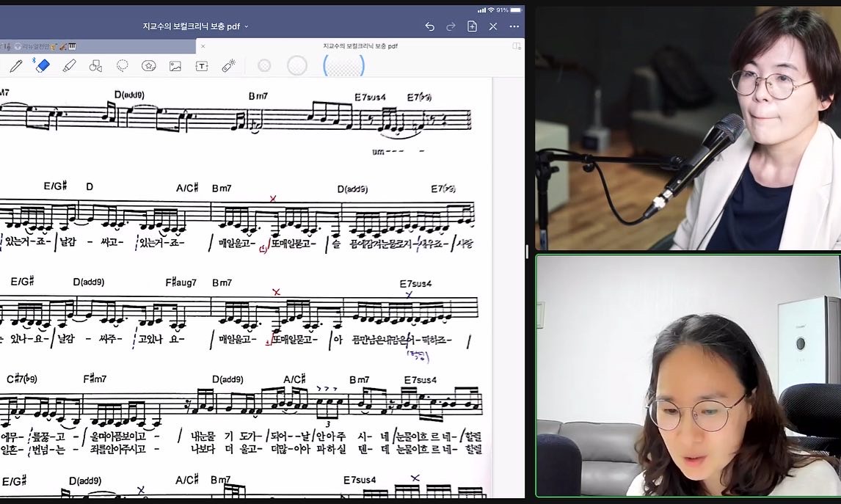Select the '지교수의 보컬크리닉 보충 pdf' tab

[360, 46]
